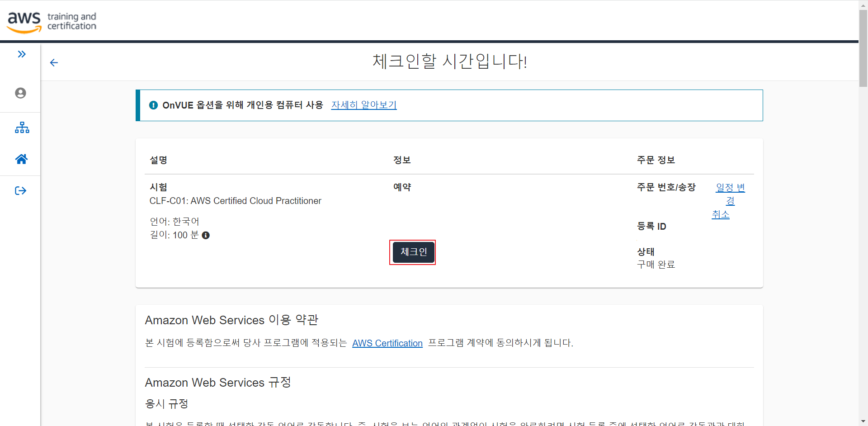Open the AWS Certification program agreement link
Viewport: 868px width, 426px height.
(387, 343)
